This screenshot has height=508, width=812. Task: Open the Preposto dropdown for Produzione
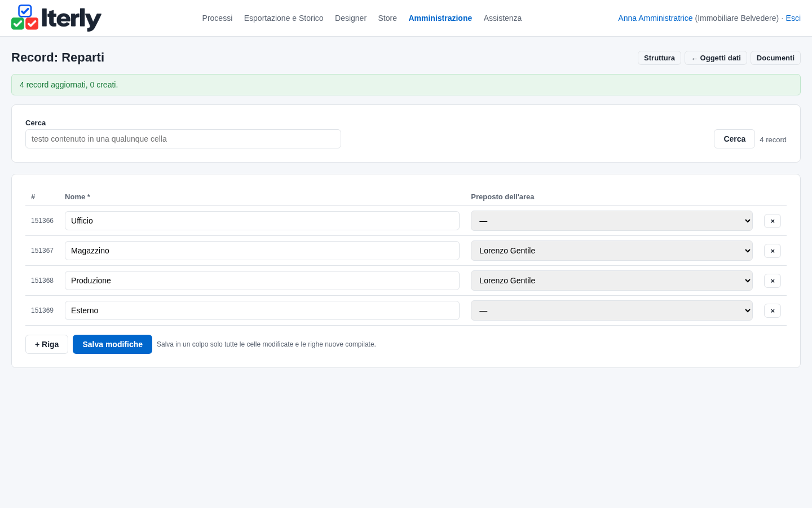point(612,281)
